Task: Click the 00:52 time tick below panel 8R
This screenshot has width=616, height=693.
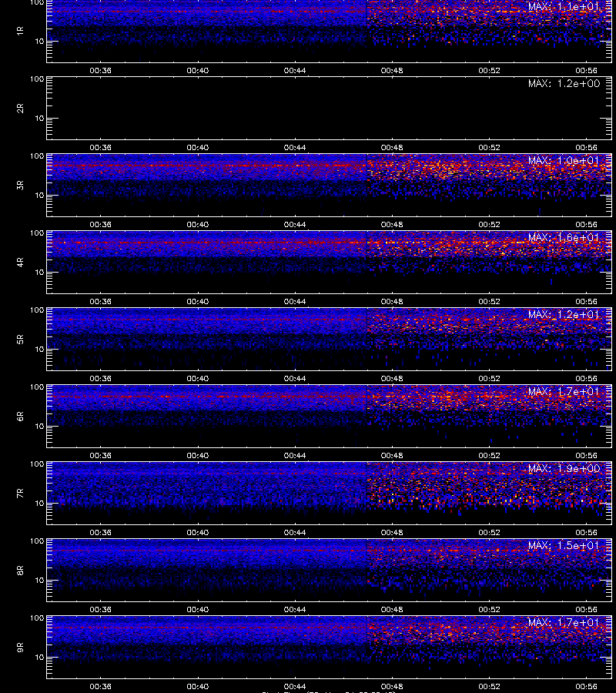Action: (489, 609)
